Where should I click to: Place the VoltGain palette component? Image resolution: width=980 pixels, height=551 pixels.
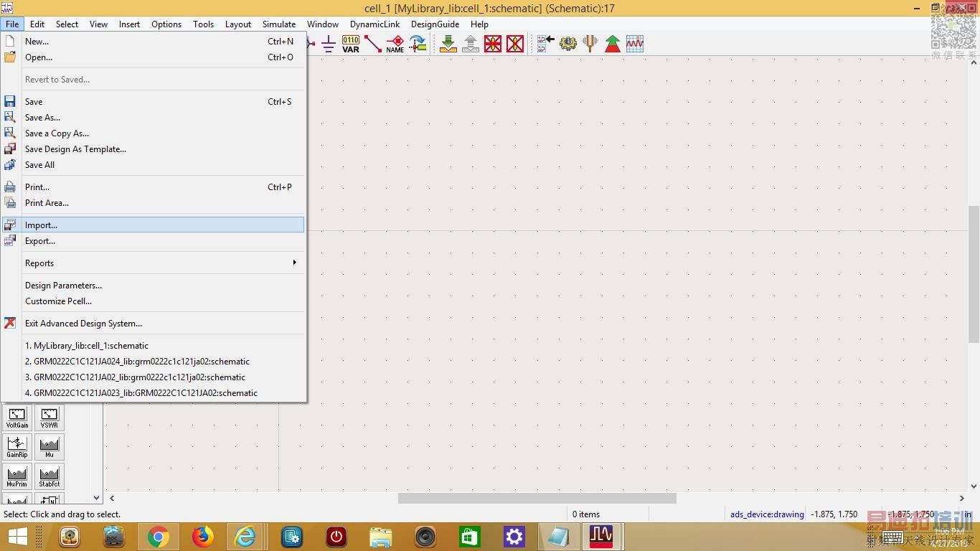[x=17, y=418]
